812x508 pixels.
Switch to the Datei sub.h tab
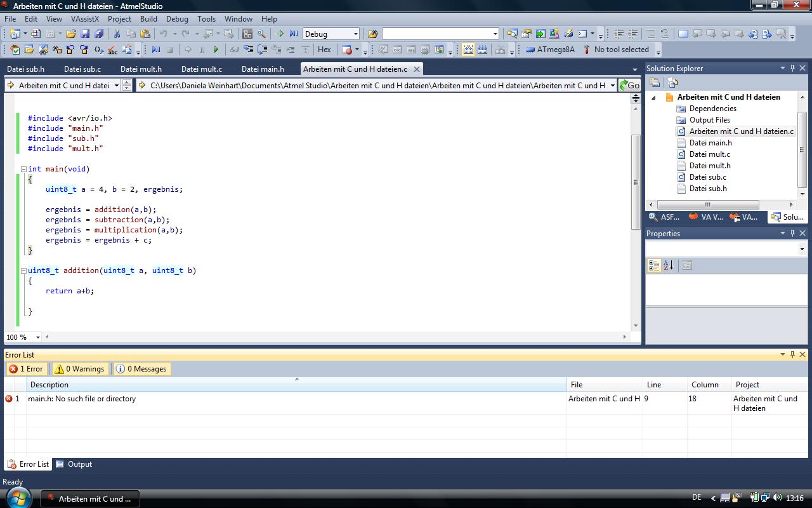click(x=26, y=69)
